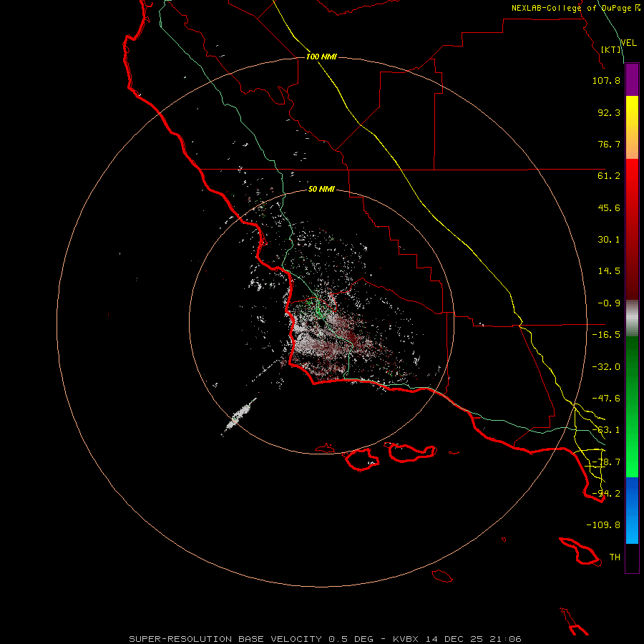Select the 14.5 velocity scale value
This screenshot has height=644, width=644.
[x=609, y=271]
